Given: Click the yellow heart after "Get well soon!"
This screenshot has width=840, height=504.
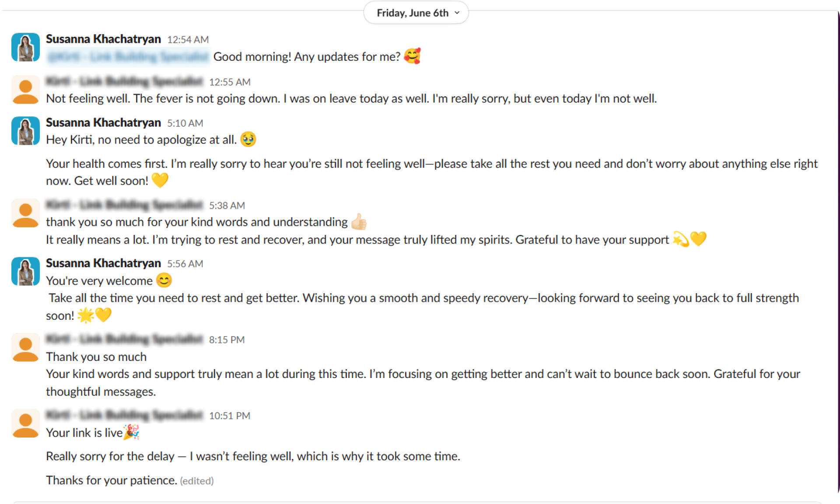Looking at the screenshot, I should (160, 180).
